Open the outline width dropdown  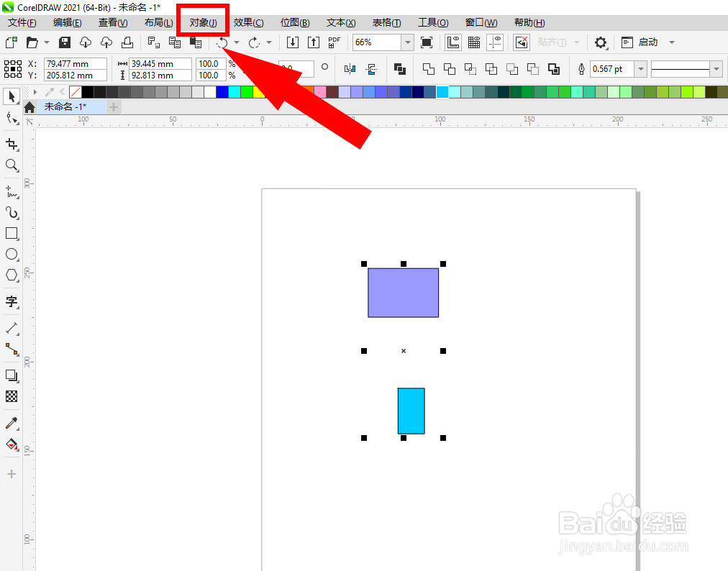(641, 69)
